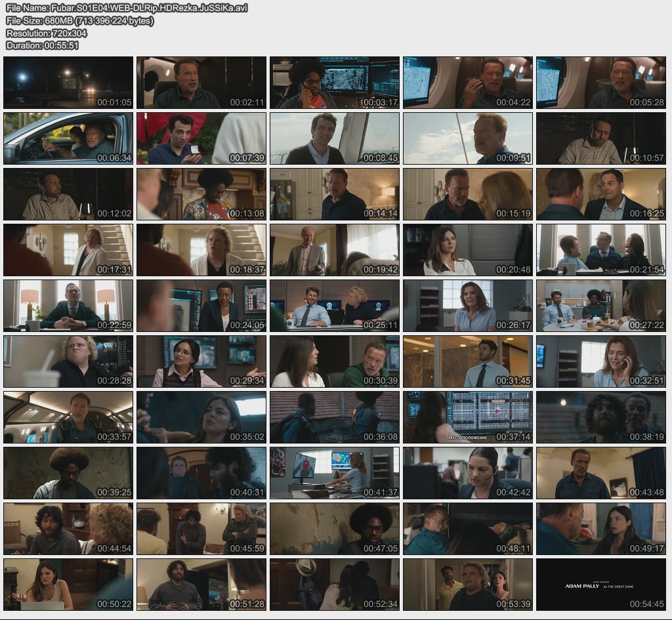Screen dimensions: 672x620
Task: Open the thumbnail marked 00:30:39
Action: pyautogui.click(x=335, y=362)
